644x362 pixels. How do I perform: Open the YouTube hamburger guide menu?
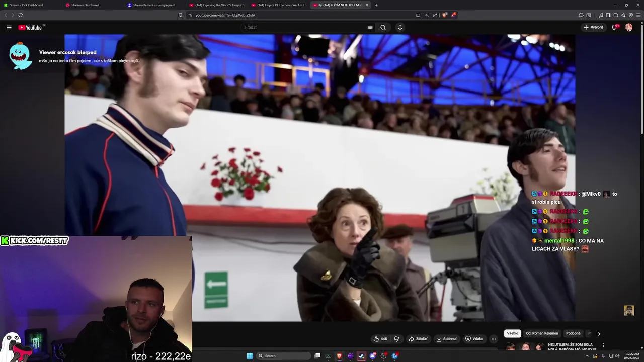[9, 27]
